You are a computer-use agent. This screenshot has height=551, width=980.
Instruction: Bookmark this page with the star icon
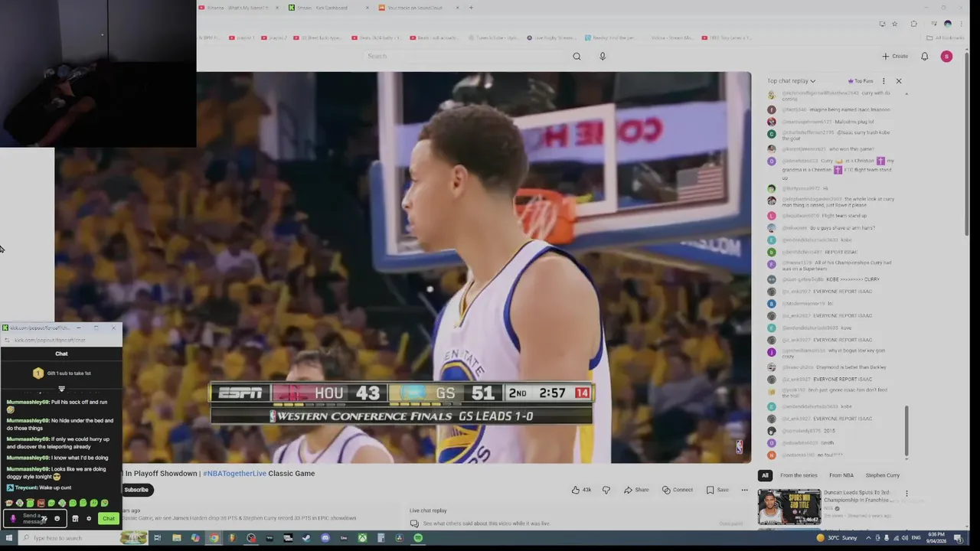[894, 24]
